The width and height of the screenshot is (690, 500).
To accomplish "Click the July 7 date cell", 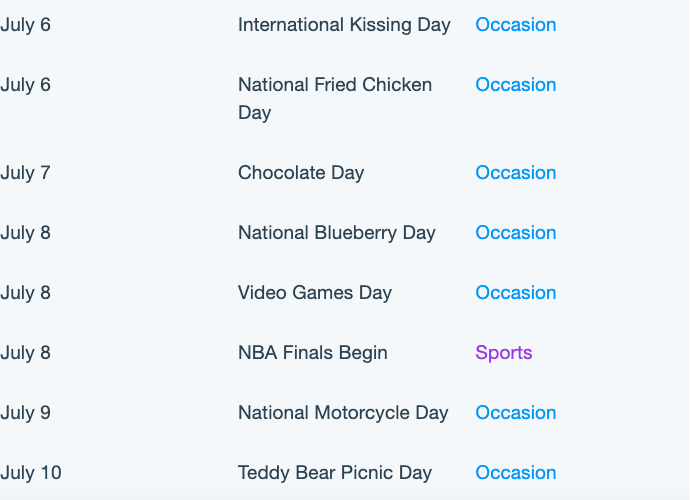I will [x=25, y=173].
